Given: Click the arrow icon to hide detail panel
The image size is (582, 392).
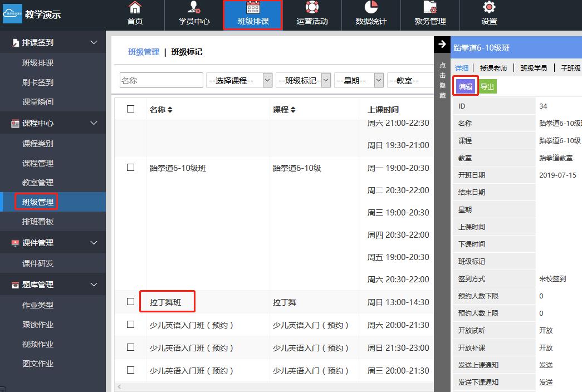Looking at the screenshot, I should [x=442, y=45].
